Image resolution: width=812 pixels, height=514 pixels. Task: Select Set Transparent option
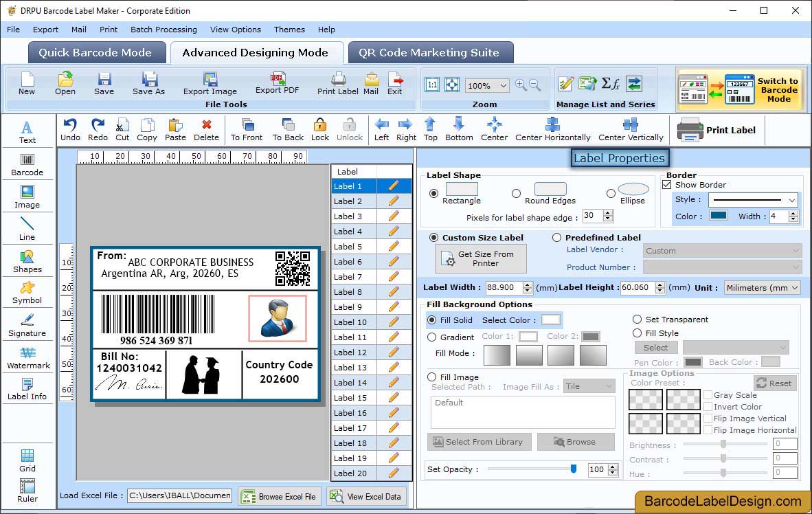[637, 319]
